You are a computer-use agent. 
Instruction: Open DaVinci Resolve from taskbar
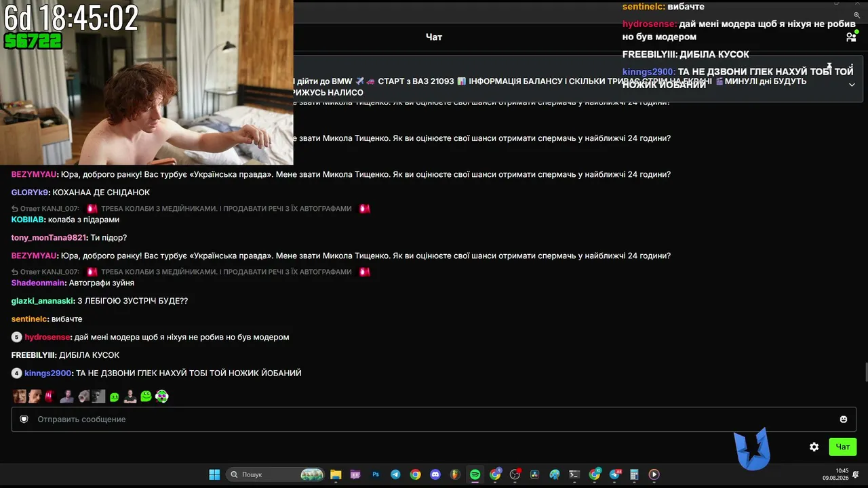point(535,474)
